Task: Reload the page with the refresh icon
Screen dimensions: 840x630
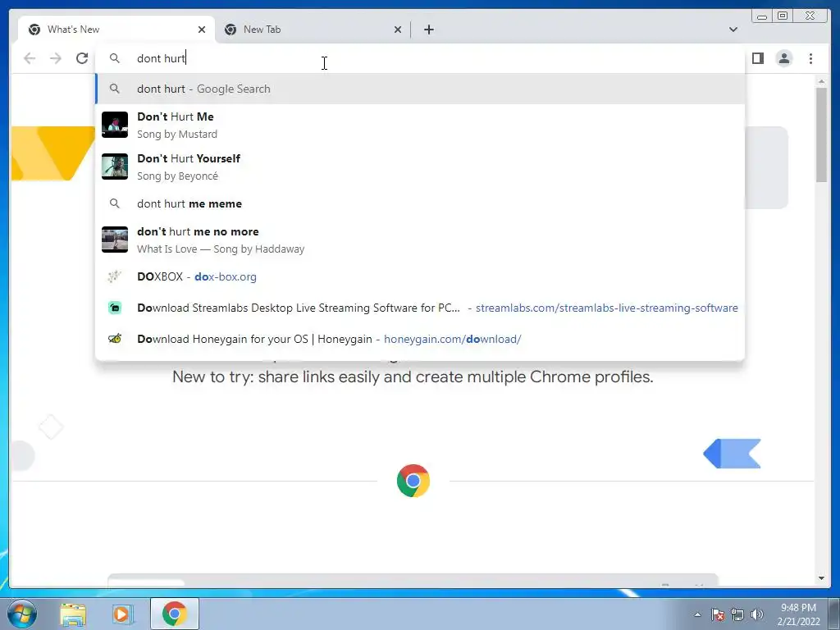Action: [x=82, y=58]
